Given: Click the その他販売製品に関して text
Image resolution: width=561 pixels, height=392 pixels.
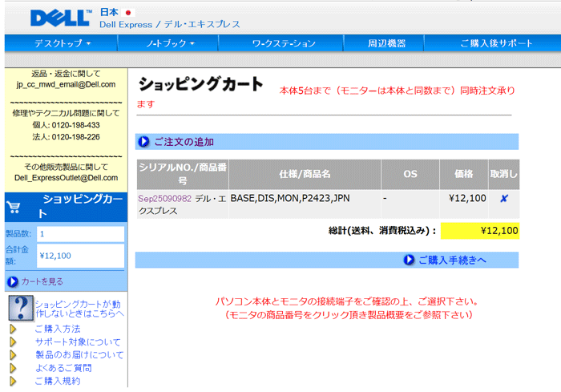Looking at the screenshot, I should [66, 167].
